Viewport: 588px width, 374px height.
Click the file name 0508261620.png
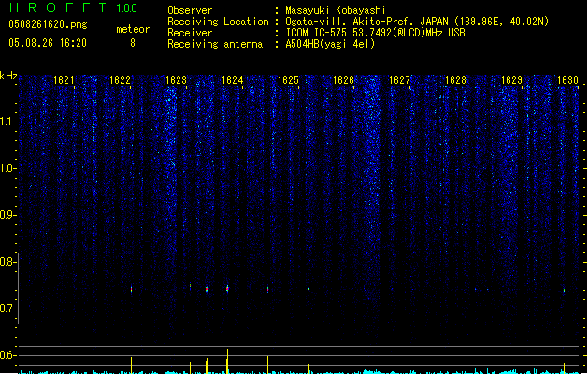[48, 24]
